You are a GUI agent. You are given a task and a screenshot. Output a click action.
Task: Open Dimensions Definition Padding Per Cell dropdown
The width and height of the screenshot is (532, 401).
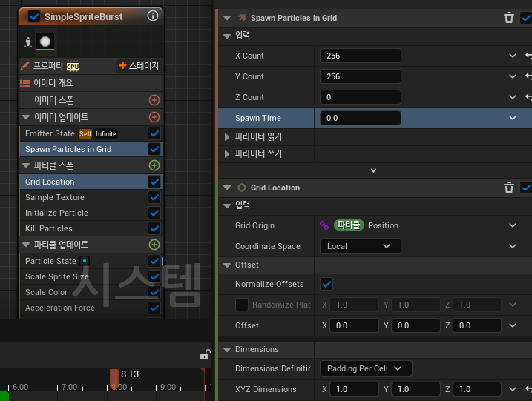click(x=366, y=368)
